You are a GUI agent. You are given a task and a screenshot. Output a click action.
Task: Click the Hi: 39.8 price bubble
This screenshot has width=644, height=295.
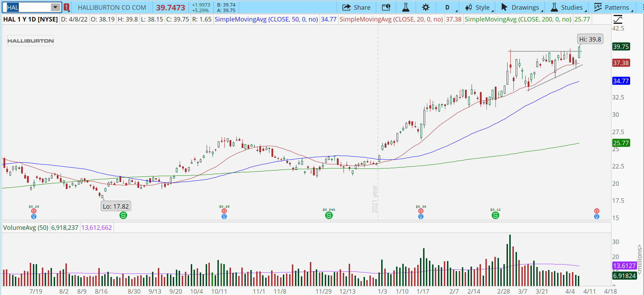point(590,39)
